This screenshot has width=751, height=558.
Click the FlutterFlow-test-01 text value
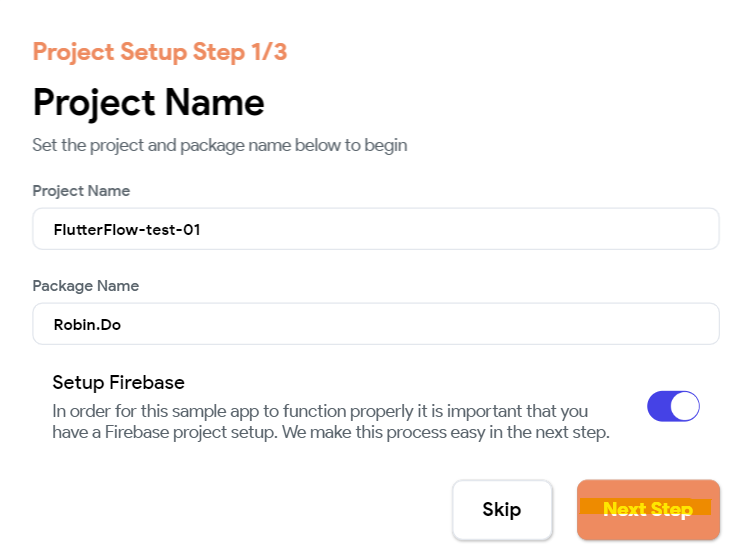[127, 230]
